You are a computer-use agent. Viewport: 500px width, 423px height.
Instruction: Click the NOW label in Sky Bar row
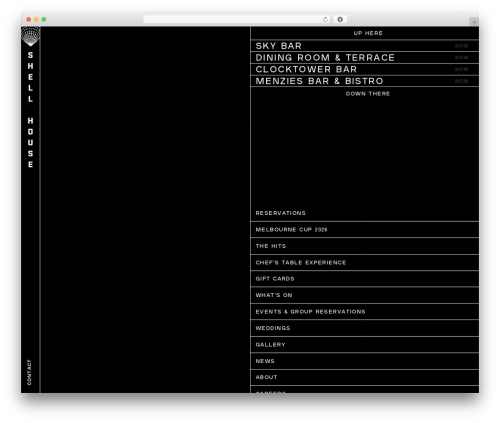click(461, 46)
